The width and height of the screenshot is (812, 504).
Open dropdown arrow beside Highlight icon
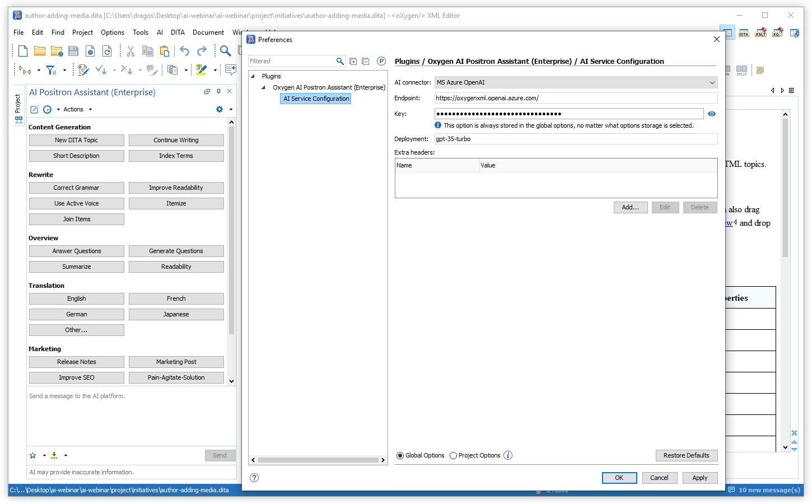coord(215,71)
